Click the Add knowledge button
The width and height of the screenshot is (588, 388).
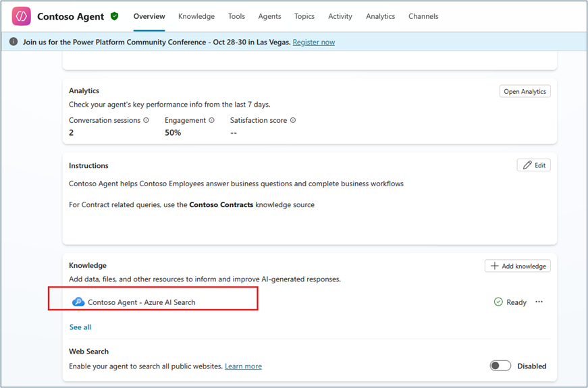tap(518, 266)
